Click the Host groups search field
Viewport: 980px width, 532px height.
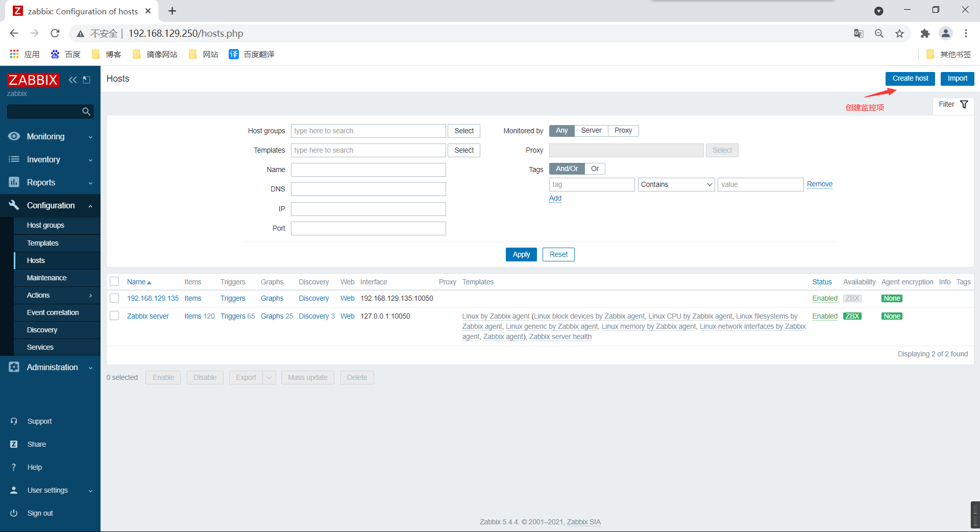(x=369, y=131)
